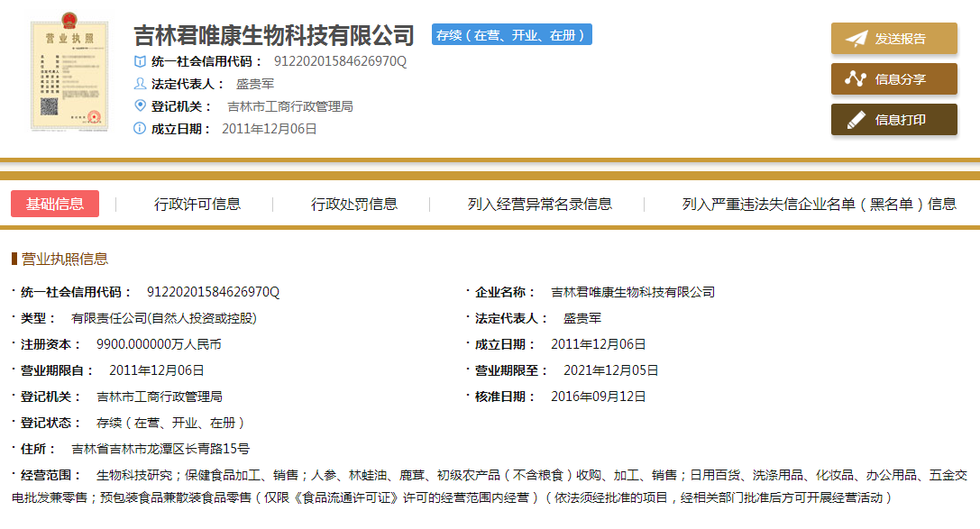This screenshot has width=980, height=529.
Task: Click the company title 吉林君唯康生物科技有限公司
Action: (x=274, y=35)
